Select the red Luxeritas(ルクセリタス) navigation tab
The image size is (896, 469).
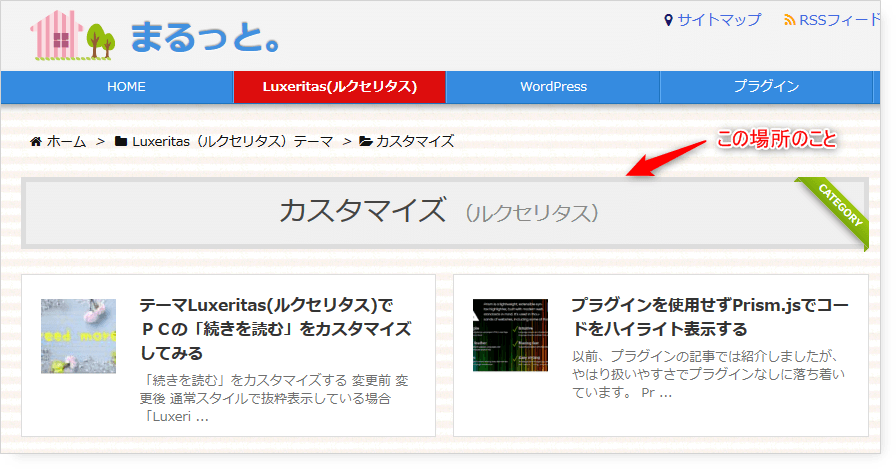tap(339, 87)
